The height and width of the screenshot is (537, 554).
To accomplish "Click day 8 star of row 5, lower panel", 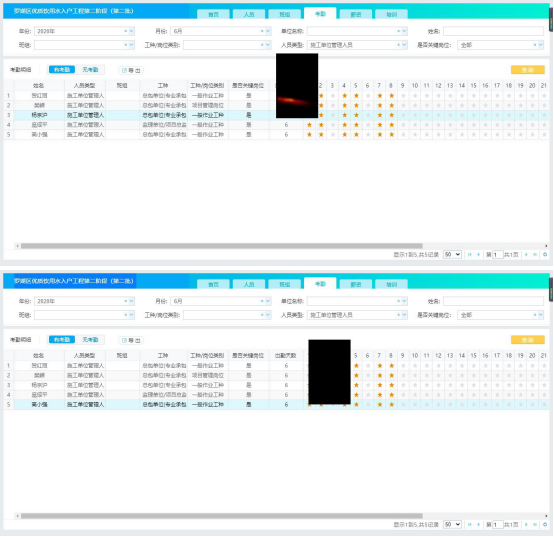I will click(x=391, y=405).
